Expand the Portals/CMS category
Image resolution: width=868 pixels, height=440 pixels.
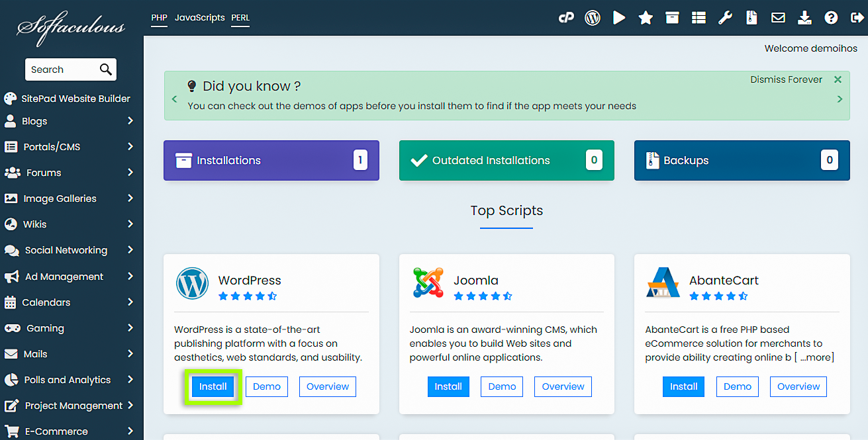70,147
